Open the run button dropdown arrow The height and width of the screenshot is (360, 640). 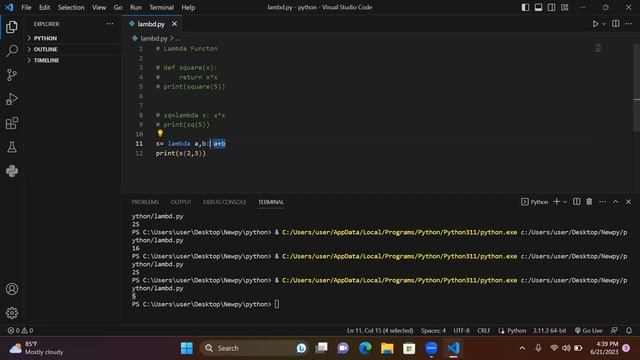(x=604, y=24)
